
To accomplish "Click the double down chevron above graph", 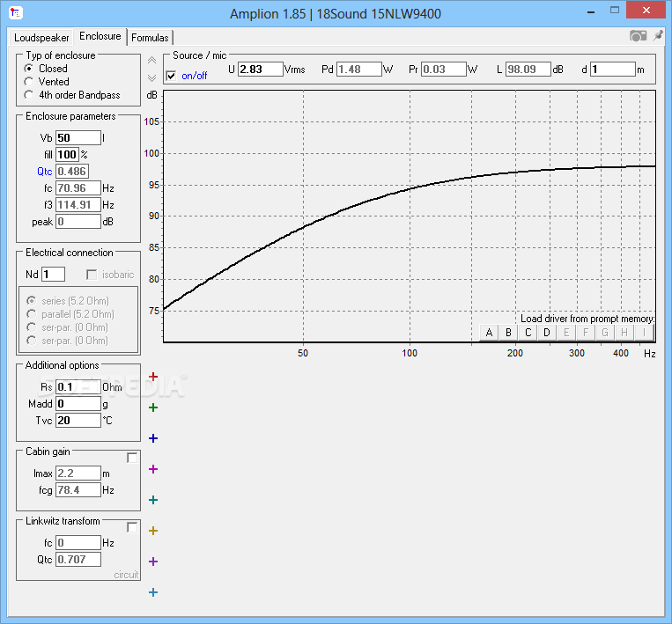I will click(151, 77).
